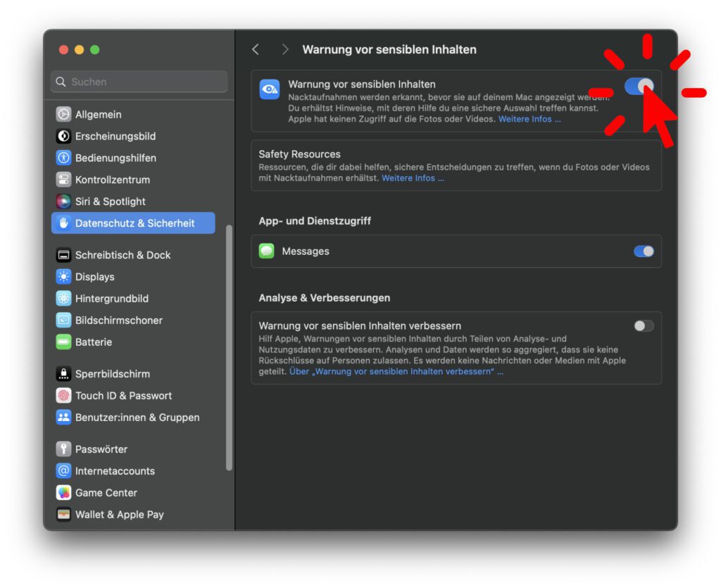Image resolution: width=721 pixels, height=588 pixels.
Task: Click the Kontrollzentrum icon
Action: tap(64, 180)
